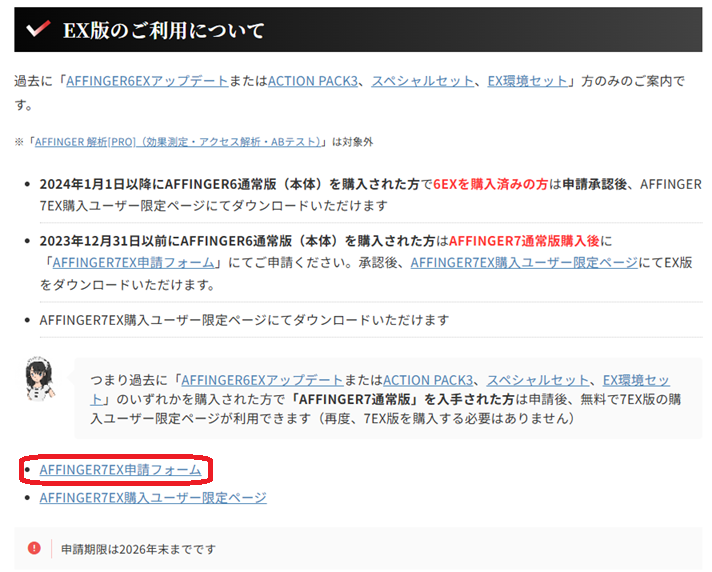Open the ACTION PACK3 link in the first paragraph
The height and width of the screenshot is (572, 712).
tap(313, 81)
